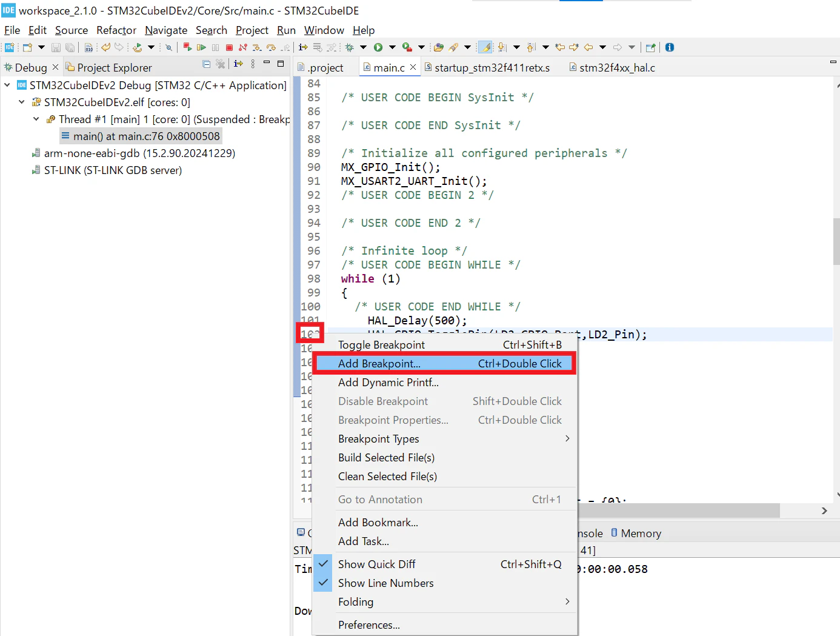
Task: Toggle Skip All Breakpoints in toolbar
Action: pyautogui.click(x=169, y=47)
